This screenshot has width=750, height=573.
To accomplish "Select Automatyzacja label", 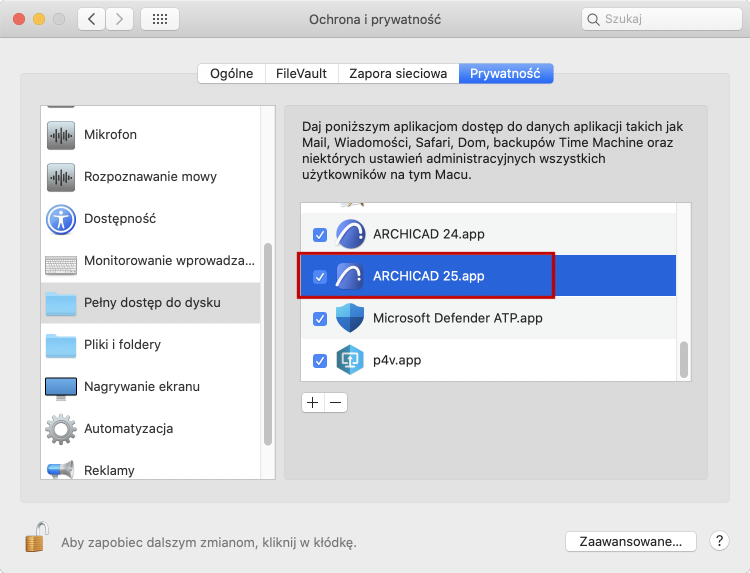I will click(x=129, y=429).
